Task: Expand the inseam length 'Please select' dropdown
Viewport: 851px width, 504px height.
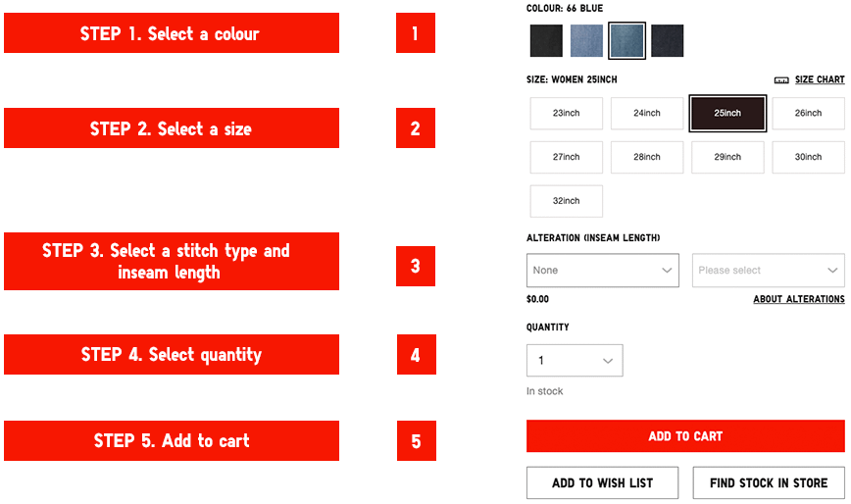Action: pyautogui.click(x=768, y=271)
